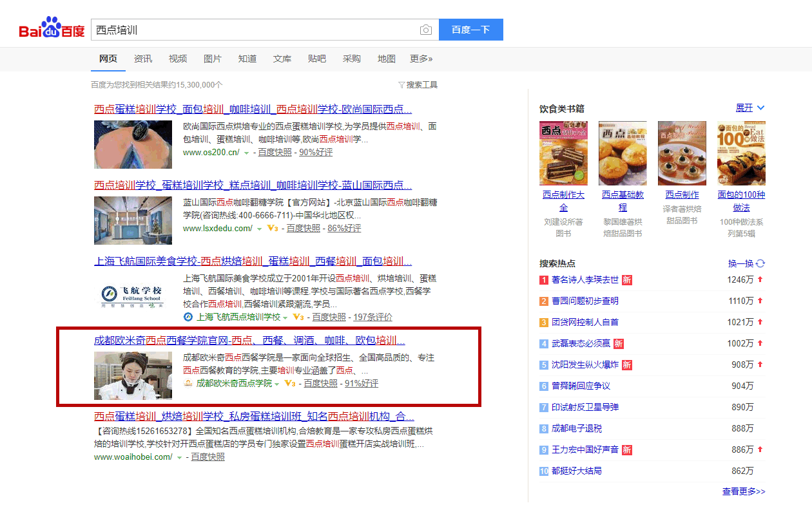The height and width of the screenshot is (530, 812).
Task: Open the 图片 tab
Action: [x=213, y=59]
